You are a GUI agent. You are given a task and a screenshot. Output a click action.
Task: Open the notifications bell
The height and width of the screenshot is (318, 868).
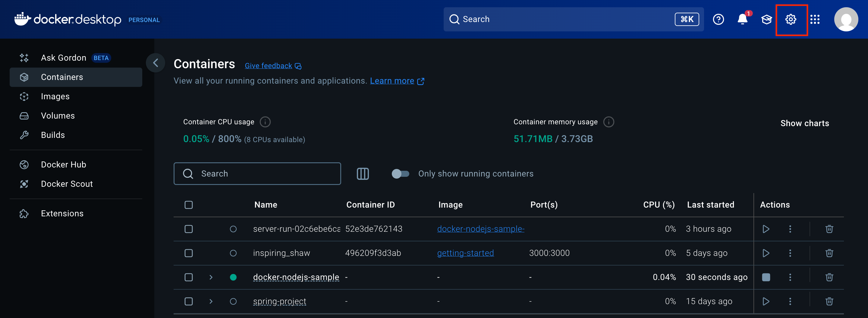click(x=742, y=19)
